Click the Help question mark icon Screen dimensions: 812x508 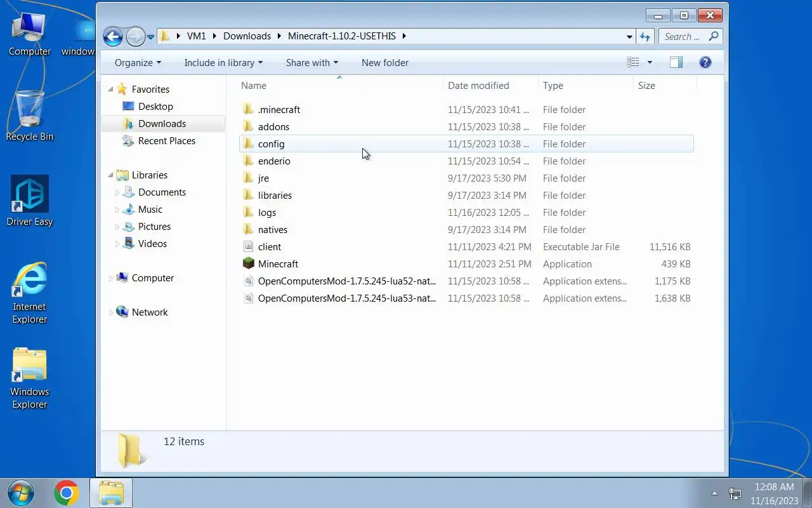pyautogui.click(x=705, y=62)
